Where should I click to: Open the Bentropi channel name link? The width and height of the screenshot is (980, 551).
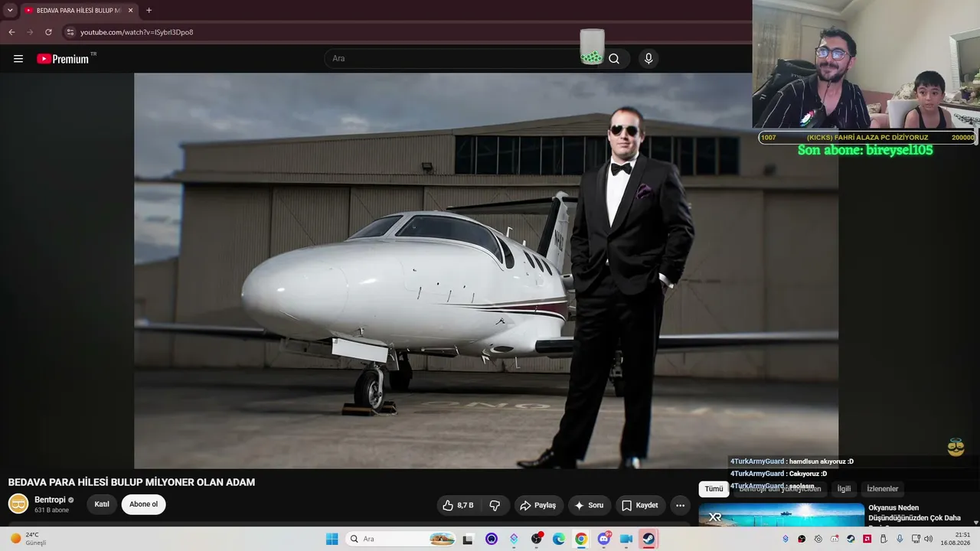(50, 500)
